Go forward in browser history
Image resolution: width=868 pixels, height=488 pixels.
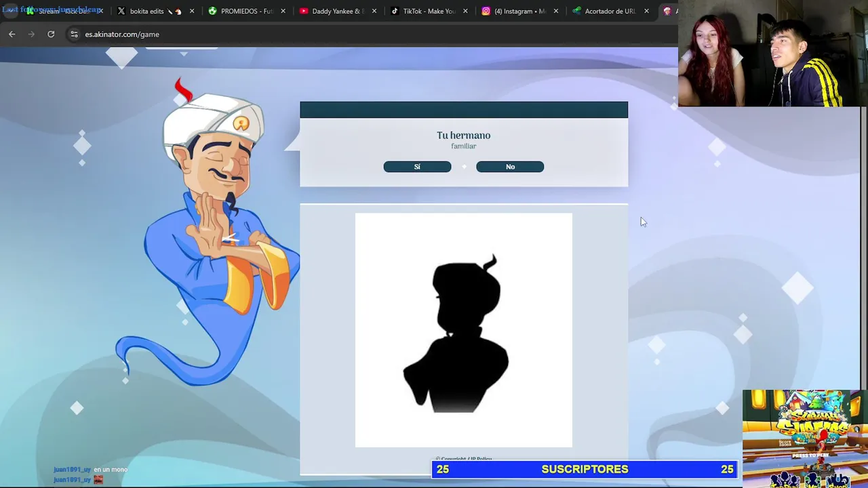click(31, 34)
